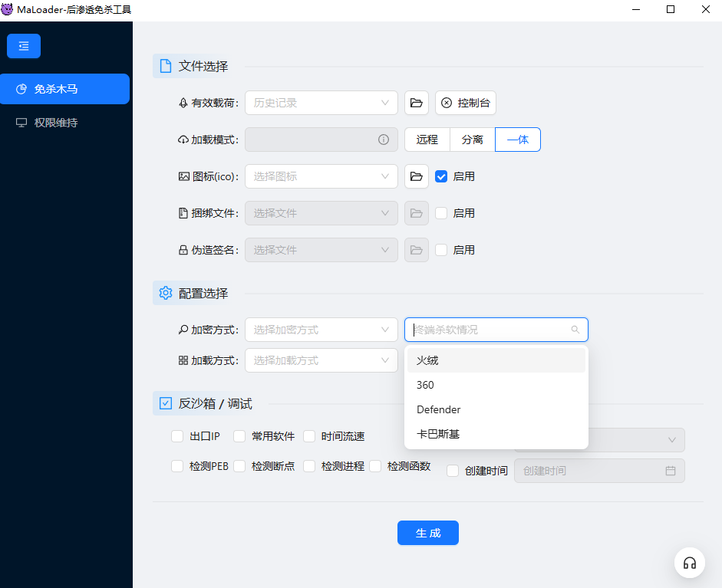Click the gear icon beside 配置选择
Image resolution: width=722 pixels, height=588 pixels.
point(164,293)
